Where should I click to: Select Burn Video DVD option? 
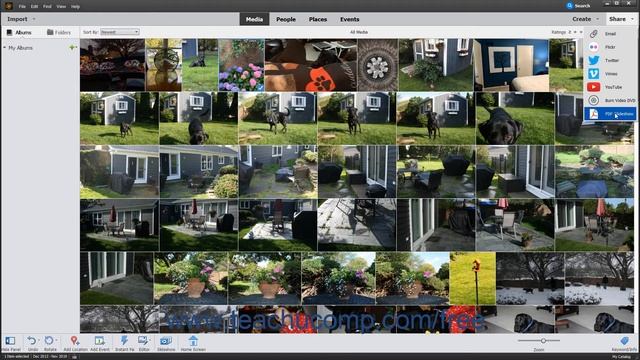610,100
